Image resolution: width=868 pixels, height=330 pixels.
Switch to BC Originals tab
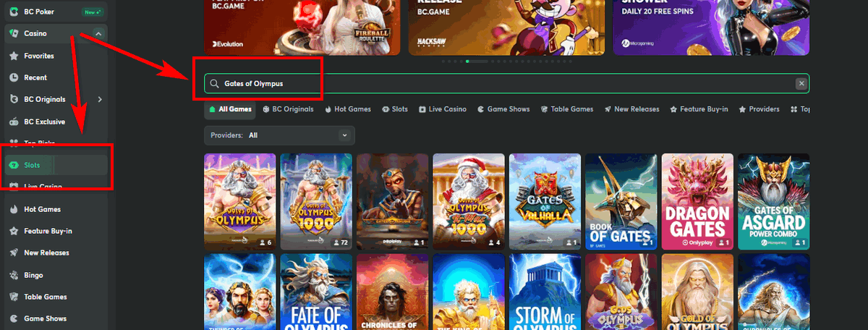pyautogui.click(x=288, y=109)
